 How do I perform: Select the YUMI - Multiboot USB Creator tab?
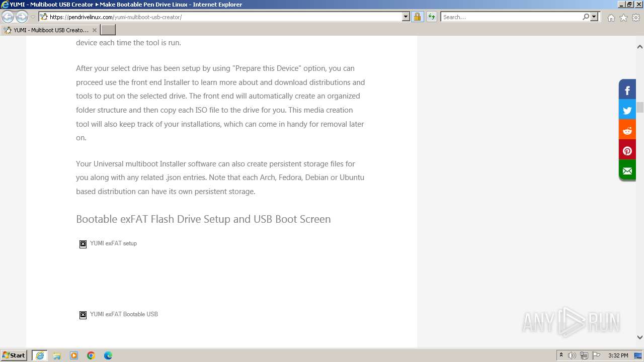[50, 30]
